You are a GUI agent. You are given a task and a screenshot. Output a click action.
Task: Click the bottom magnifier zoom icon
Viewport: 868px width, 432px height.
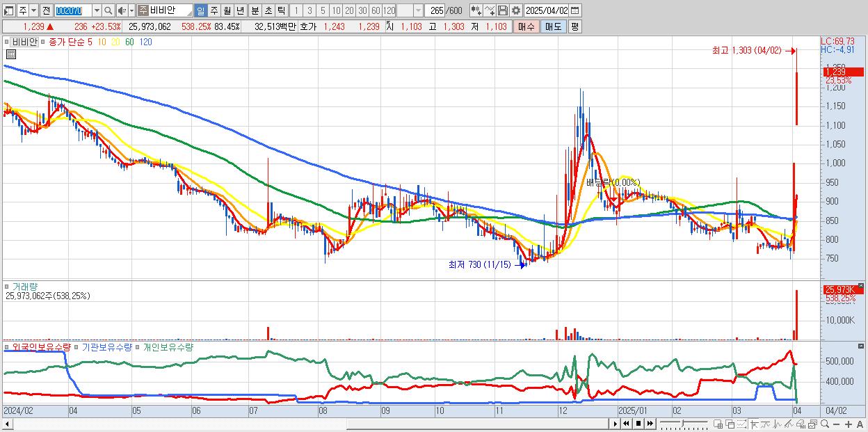825,424
